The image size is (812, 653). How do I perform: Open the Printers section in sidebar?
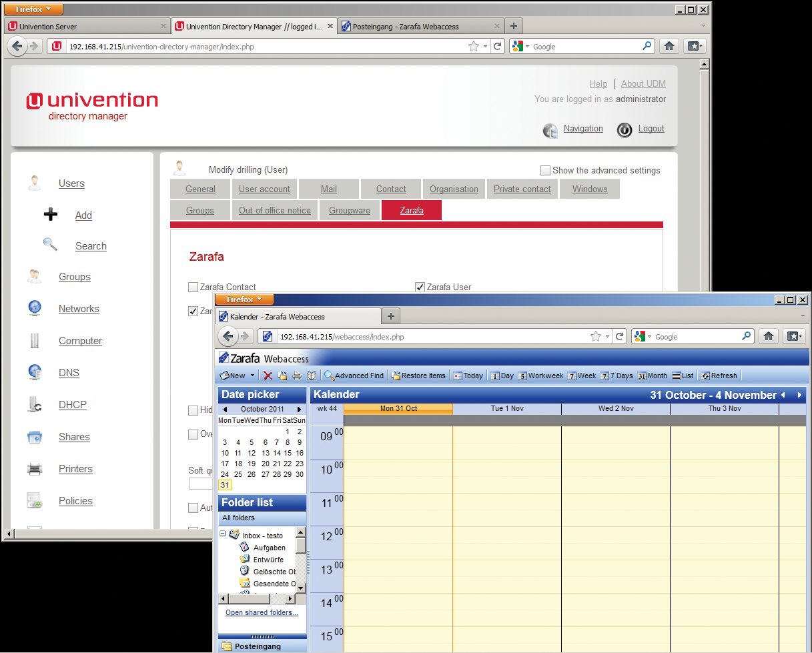click(75, 469)
